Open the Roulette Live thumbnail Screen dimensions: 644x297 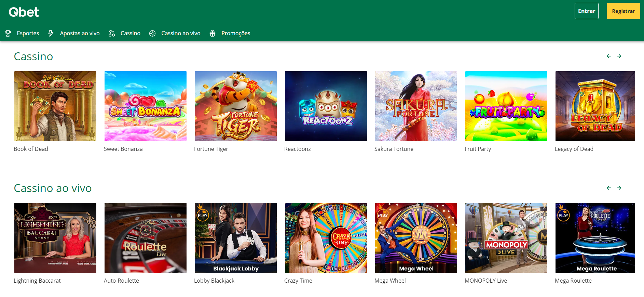coord(146,238)
